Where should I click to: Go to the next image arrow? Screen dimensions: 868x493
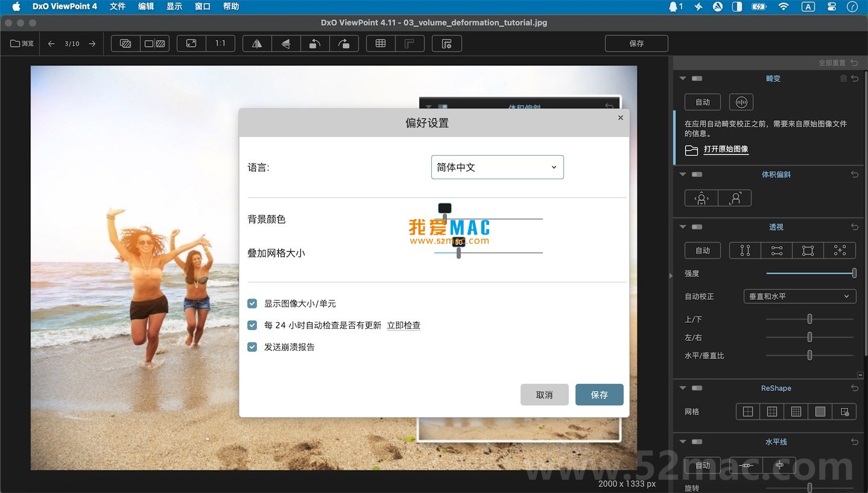[92, 43]
